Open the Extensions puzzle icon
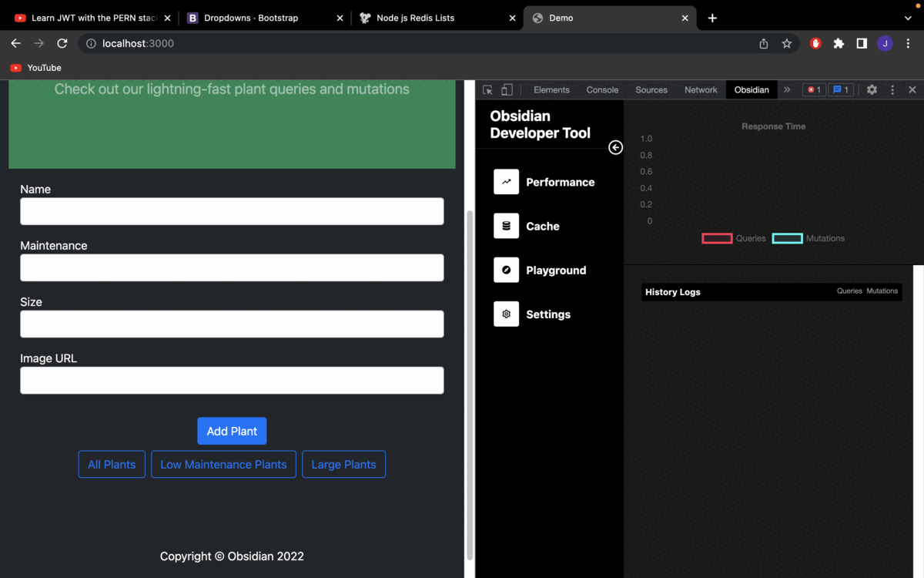 coord(839,43)
